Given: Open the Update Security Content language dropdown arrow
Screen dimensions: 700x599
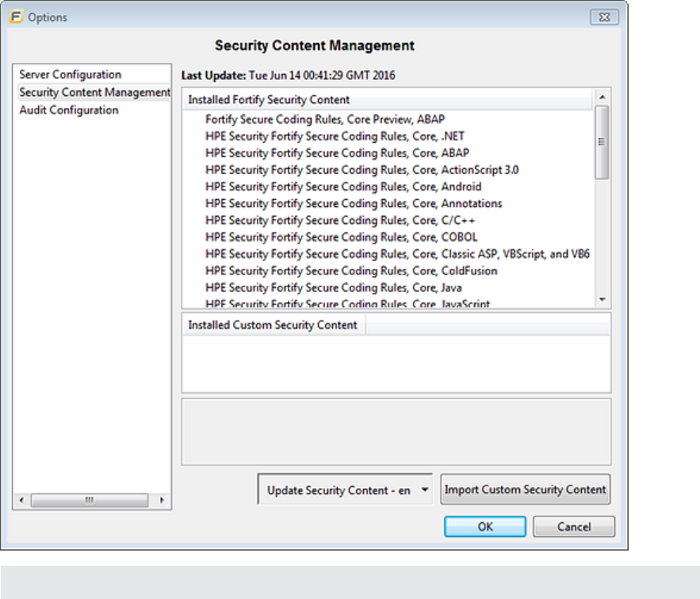Looking at the screenshot, I should point(425,490).
